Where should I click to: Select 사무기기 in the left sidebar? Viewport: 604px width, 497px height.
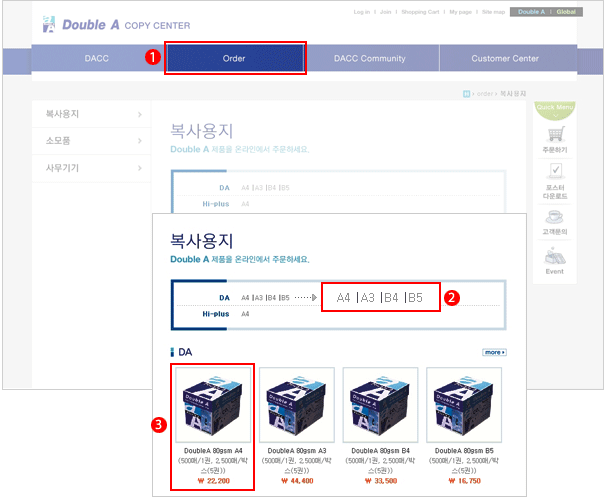click(x=62, y=168)
